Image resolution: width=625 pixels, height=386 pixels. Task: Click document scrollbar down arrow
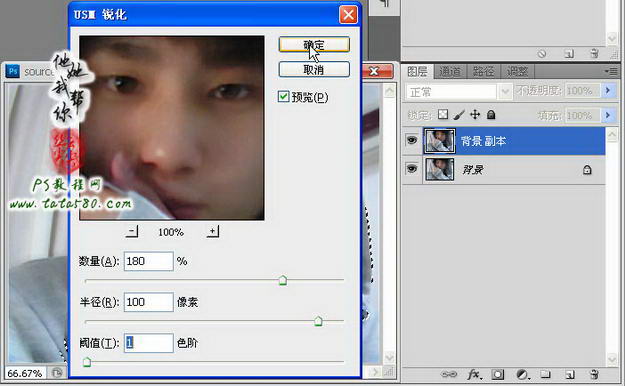point(389,357)
